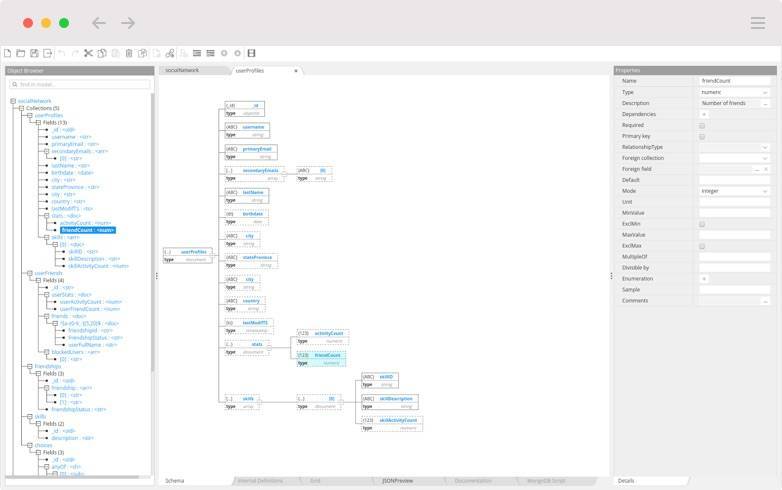Screen dimensions: 782x490
Task: Click the Copy icon in toolbar
Action: pos(102,53)
